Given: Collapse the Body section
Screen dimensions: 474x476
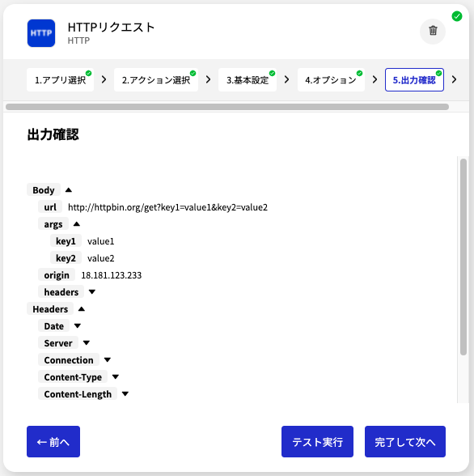Looking at the screenshot, I should (x=69, y=190).
